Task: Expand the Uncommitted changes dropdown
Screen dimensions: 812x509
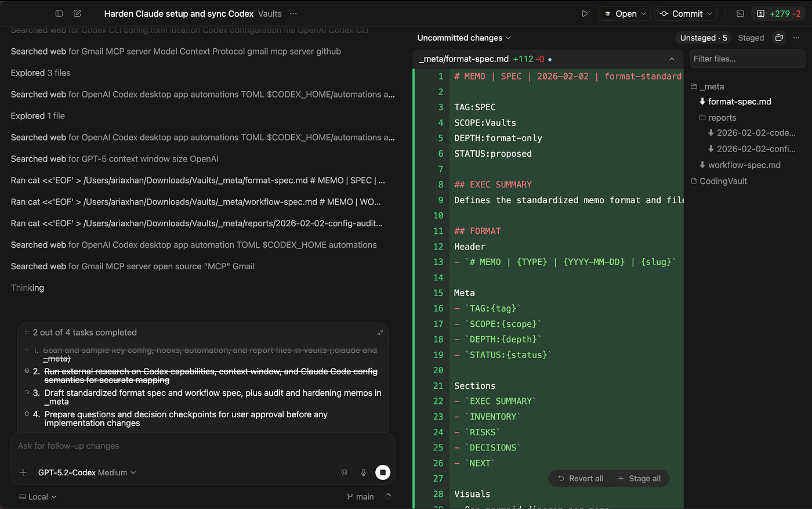Action: coord(464,38)
